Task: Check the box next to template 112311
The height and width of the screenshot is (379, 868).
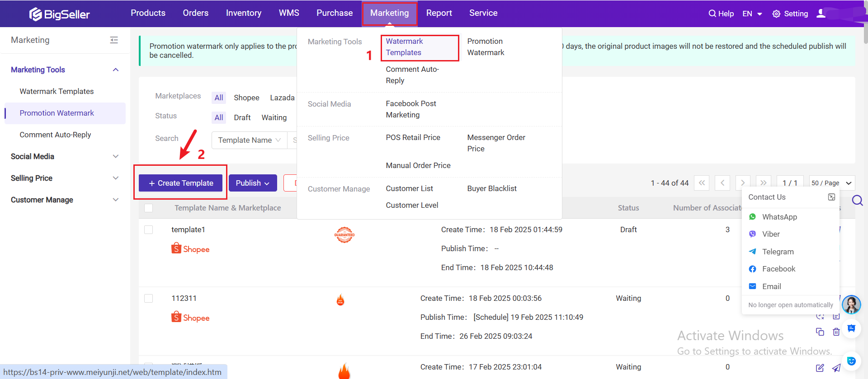Action: 148,299
